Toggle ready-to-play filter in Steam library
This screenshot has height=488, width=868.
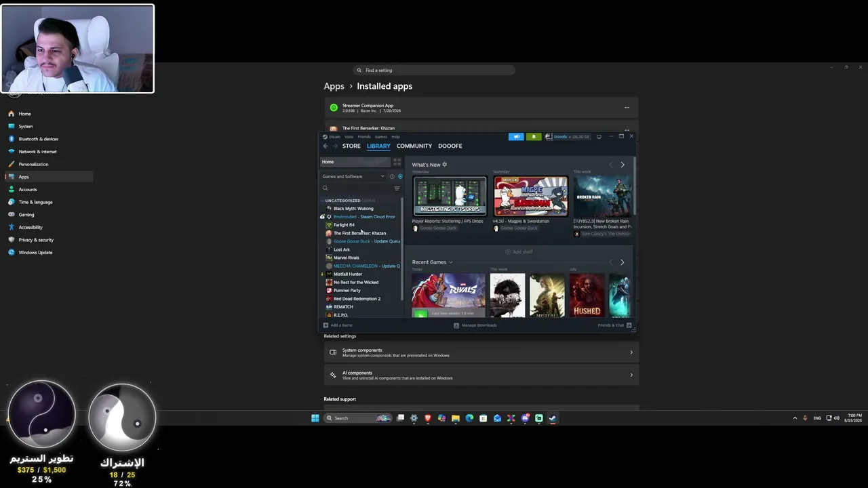(x=400, y=176)
